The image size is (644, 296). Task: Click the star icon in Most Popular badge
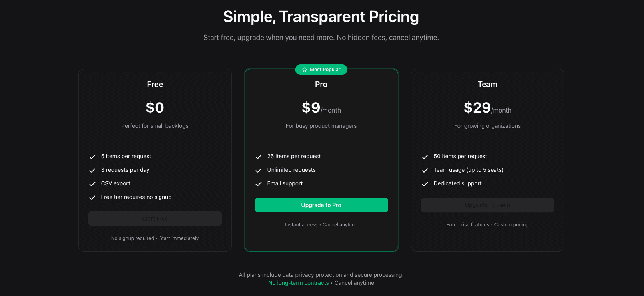click(305, 70)
